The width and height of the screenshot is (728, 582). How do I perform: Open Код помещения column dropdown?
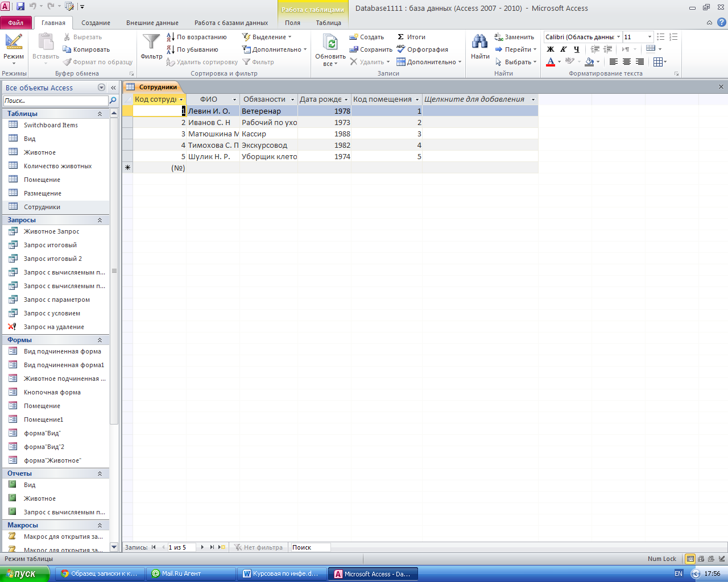(x=417, y=99)
